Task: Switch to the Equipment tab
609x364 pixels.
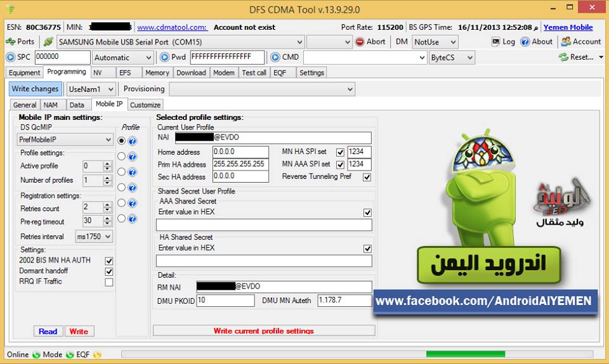Action: click(x=24, y=72)
